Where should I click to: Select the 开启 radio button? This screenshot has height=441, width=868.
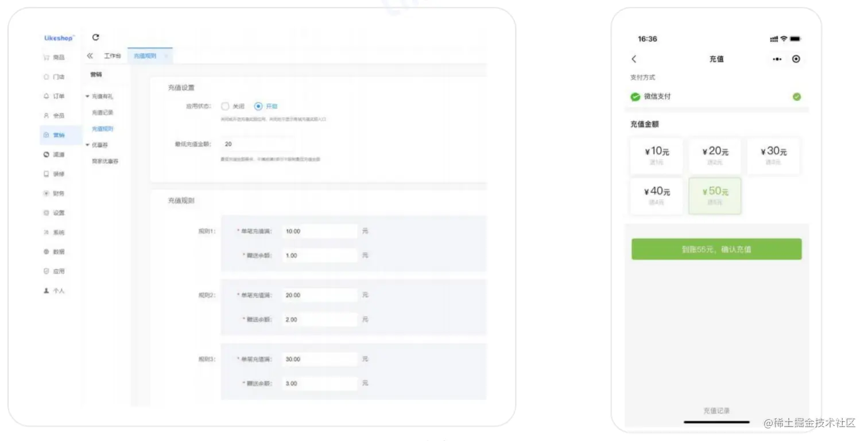tap(258, 106)
